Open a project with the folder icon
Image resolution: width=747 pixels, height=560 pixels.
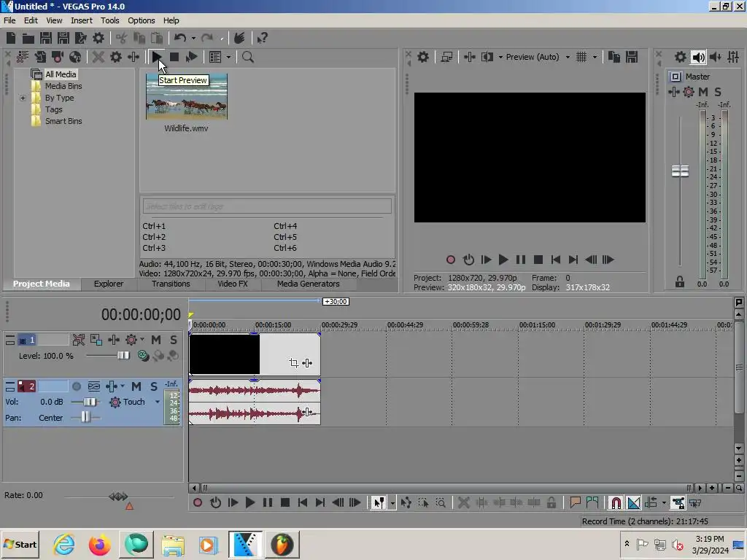pyautogui.click(x=28, y=38)
